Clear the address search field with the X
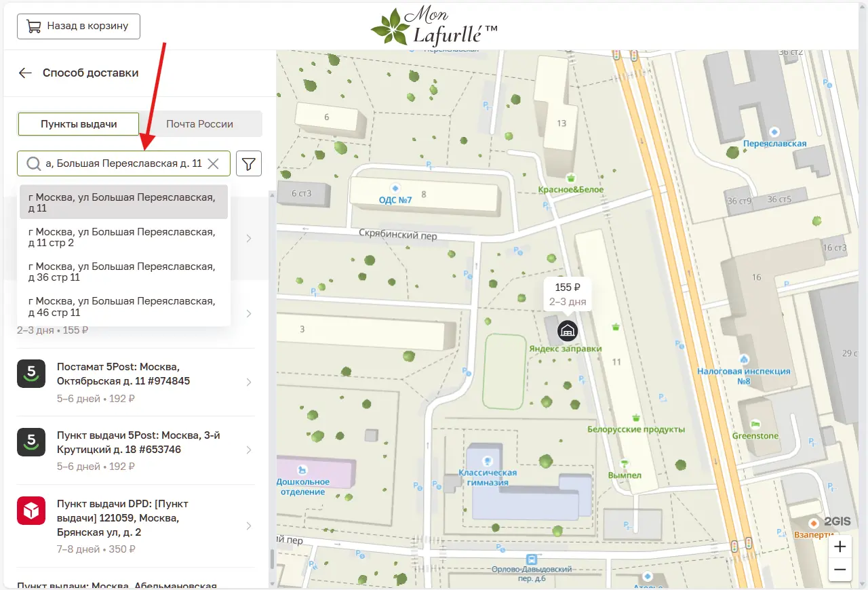The height and width of the screenshot is (590, 868). click(x=213, y=163)
